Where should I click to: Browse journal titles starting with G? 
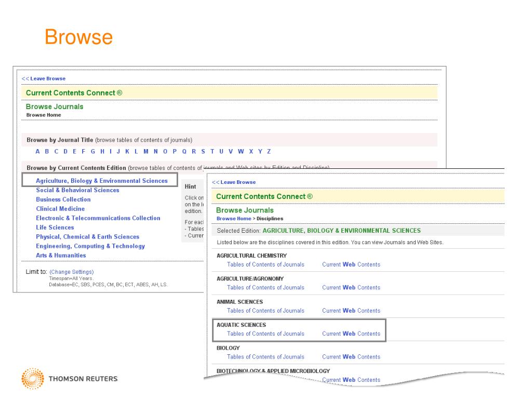[x=93, y=151]
